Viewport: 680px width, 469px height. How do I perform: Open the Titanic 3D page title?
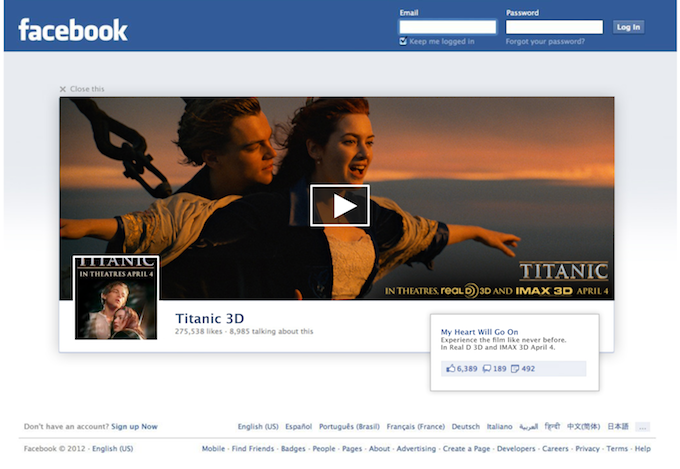210,318
